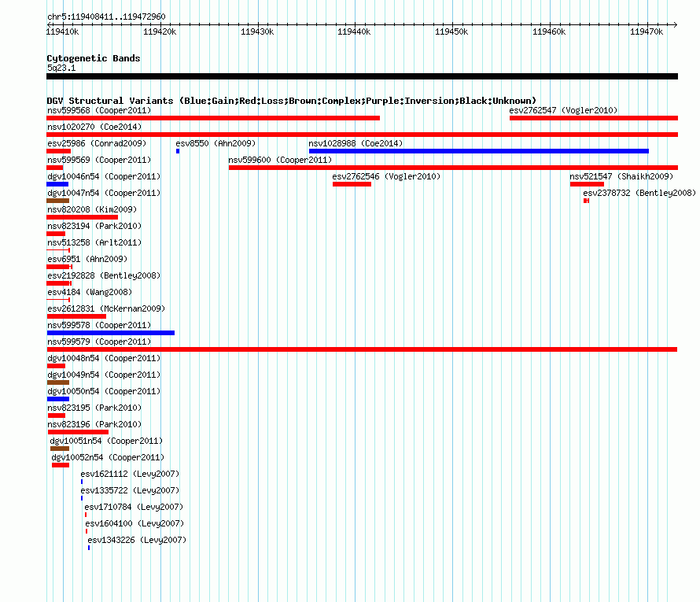
Task: Select the tiny red esv2378732 marker
Action: pos(586,201)
